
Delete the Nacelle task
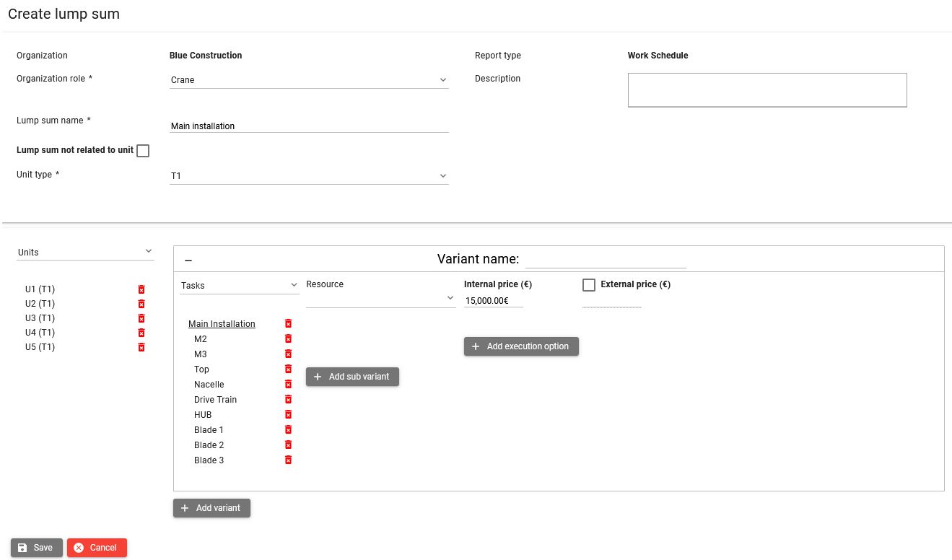(288, 385)
